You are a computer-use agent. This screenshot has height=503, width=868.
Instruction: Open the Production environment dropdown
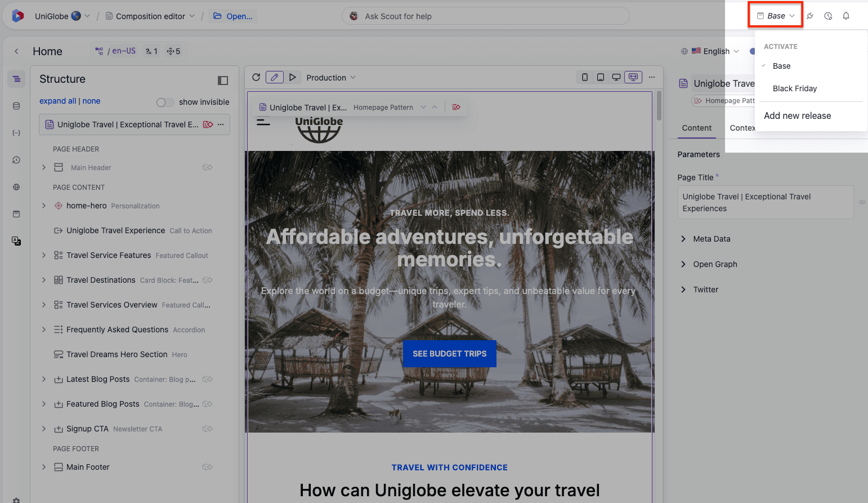(x=331, y=78)
